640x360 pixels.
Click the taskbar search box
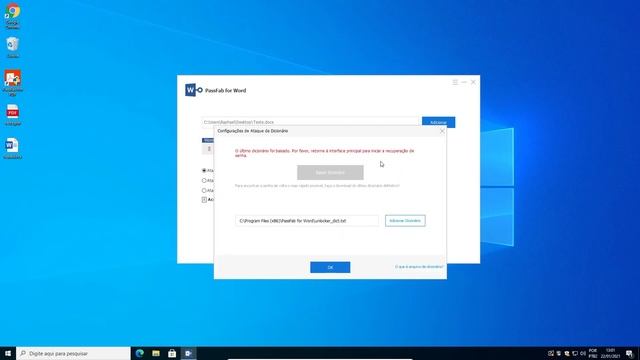tap(73, 353)
